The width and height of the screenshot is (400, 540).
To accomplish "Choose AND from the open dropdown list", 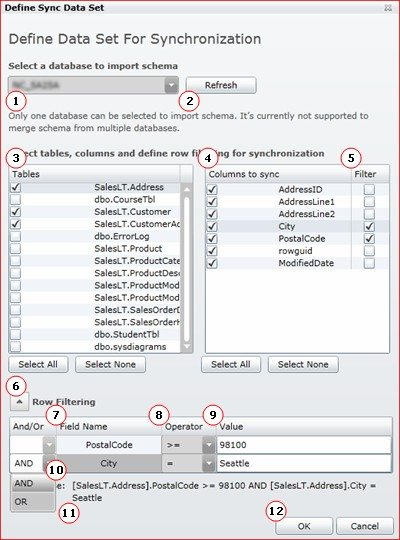I will pyautogui.click(x=32, y=484).
